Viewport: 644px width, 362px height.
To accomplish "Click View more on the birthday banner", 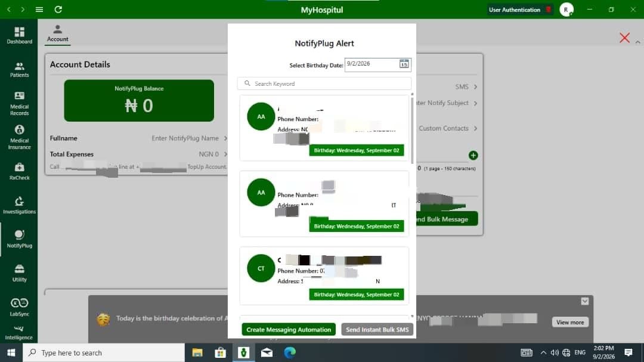I will [570, 322].
